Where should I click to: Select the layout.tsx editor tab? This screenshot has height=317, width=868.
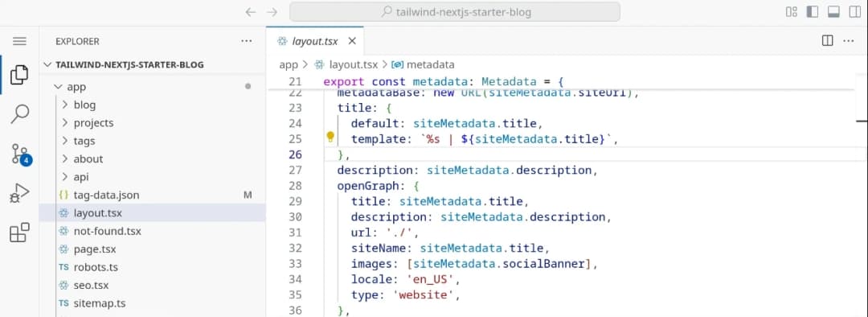(x=315, y=41)
